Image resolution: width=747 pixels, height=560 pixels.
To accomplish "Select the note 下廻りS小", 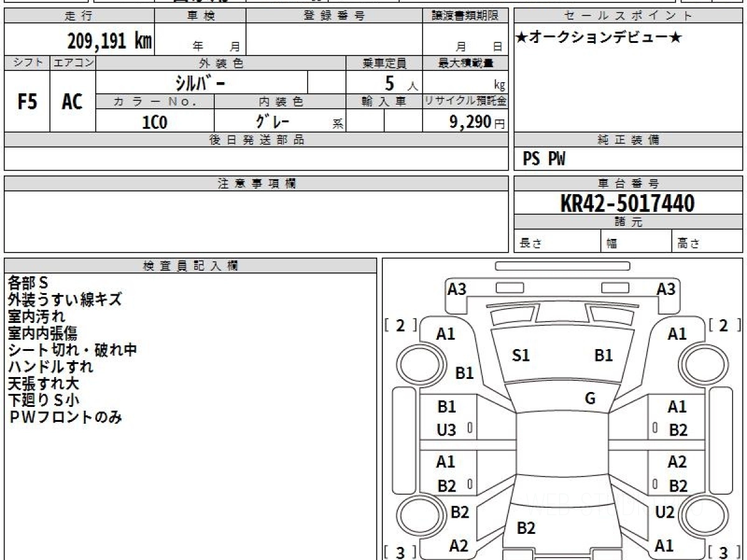I will tap(43, 401).
